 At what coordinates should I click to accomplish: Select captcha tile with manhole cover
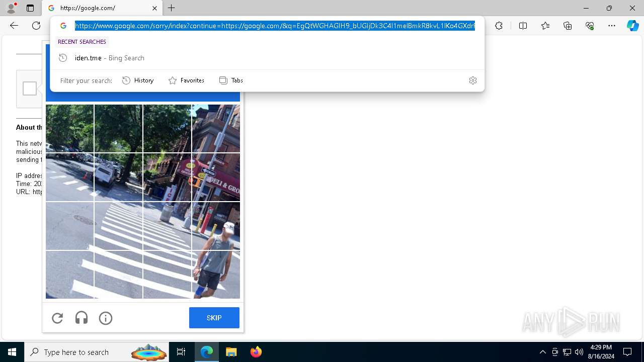(x=69, y=226)
